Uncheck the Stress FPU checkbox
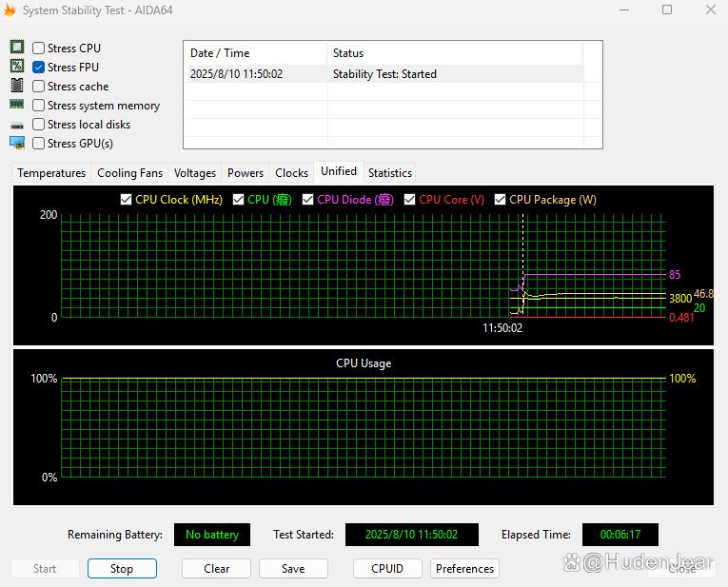 pos(39,68)
